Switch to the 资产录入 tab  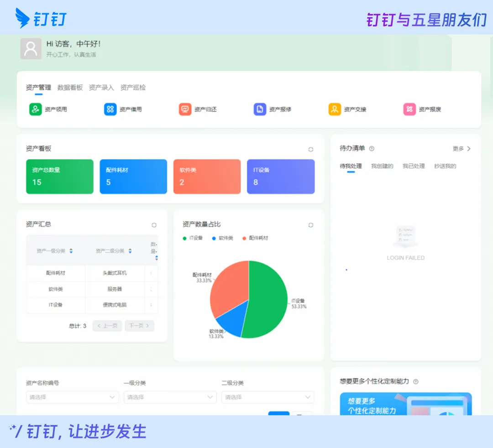(101, 87)
